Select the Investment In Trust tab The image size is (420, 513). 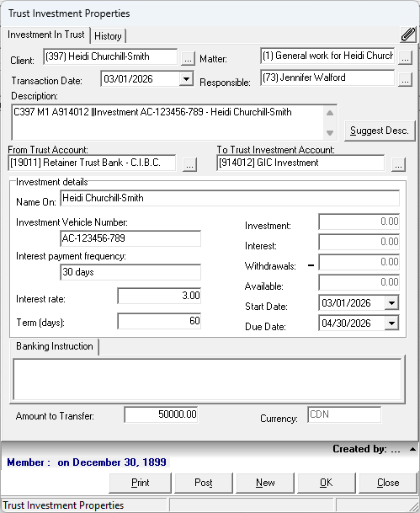tap(46, 35)
